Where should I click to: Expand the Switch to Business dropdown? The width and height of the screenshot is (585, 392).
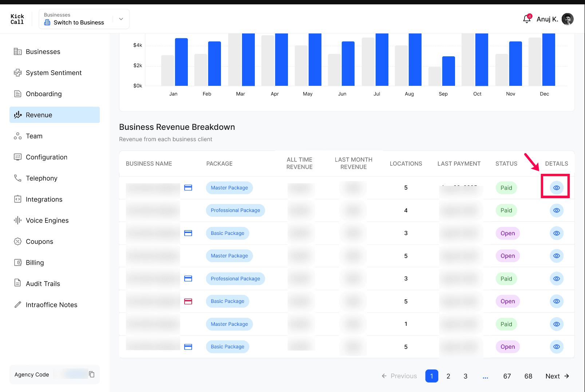84,19
